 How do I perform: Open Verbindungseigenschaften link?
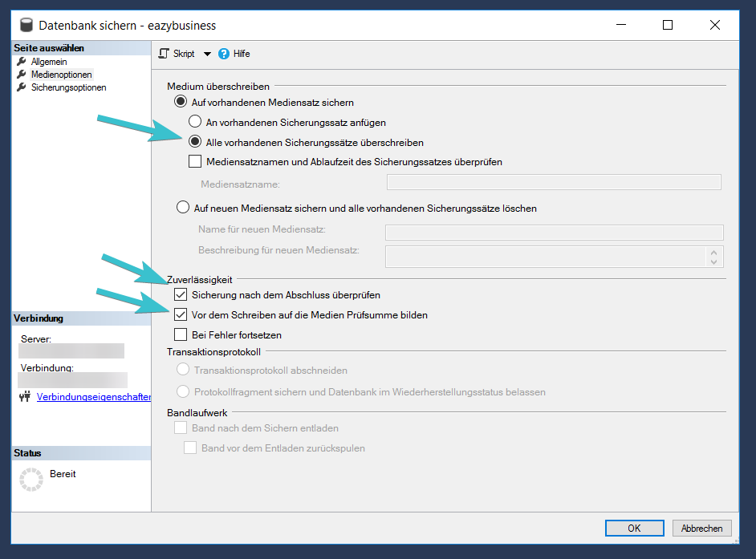point(93,397)
